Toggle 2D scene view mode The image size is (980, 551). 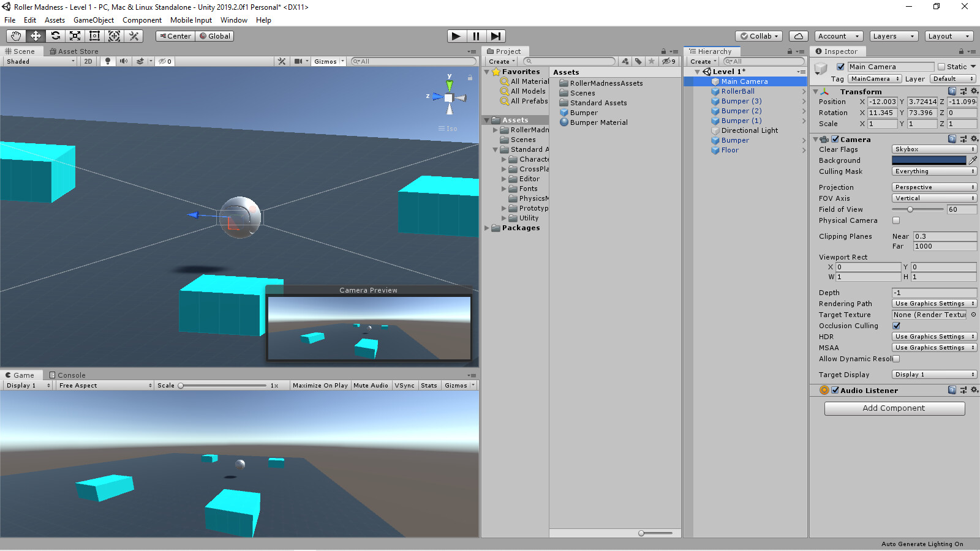(88, 61)
